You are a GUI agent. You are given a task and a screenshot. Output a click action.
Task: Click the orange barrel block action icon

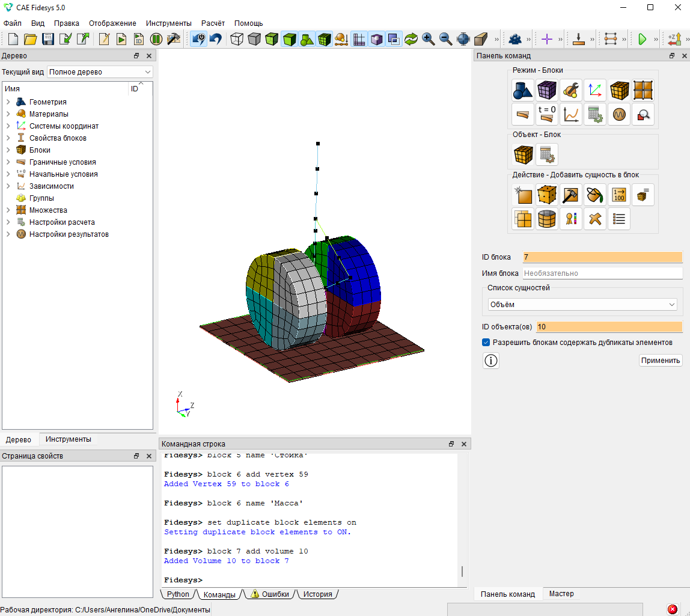click(x=547, y=219)
